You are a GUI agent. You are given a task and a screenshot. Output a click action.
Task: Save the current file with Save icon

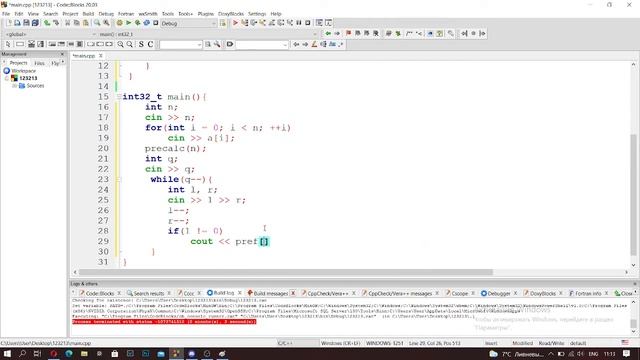coord(26,23)
